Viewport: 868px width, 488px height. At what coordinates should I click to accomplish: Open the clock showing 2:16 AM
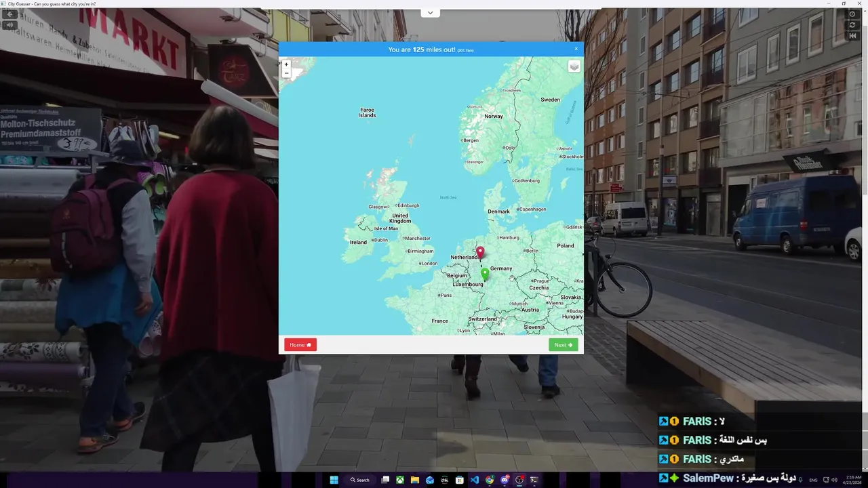[852, 480]
